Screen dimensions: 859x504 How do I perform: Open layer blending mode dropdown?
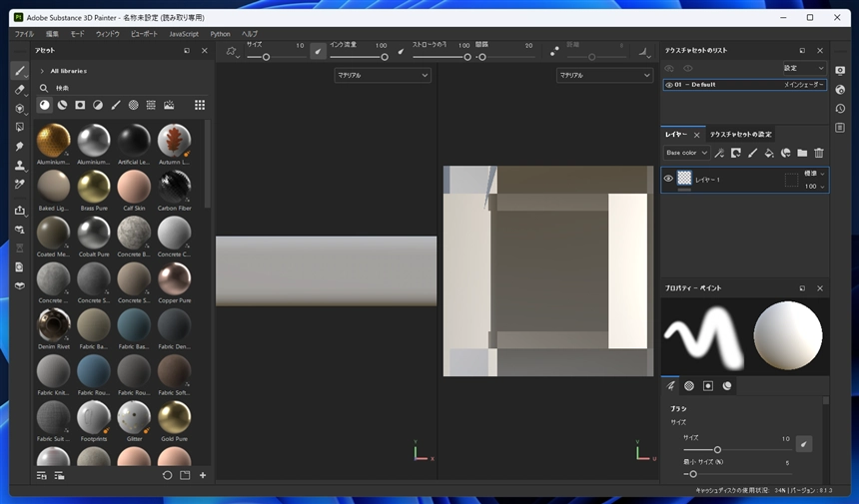point(814,174)
